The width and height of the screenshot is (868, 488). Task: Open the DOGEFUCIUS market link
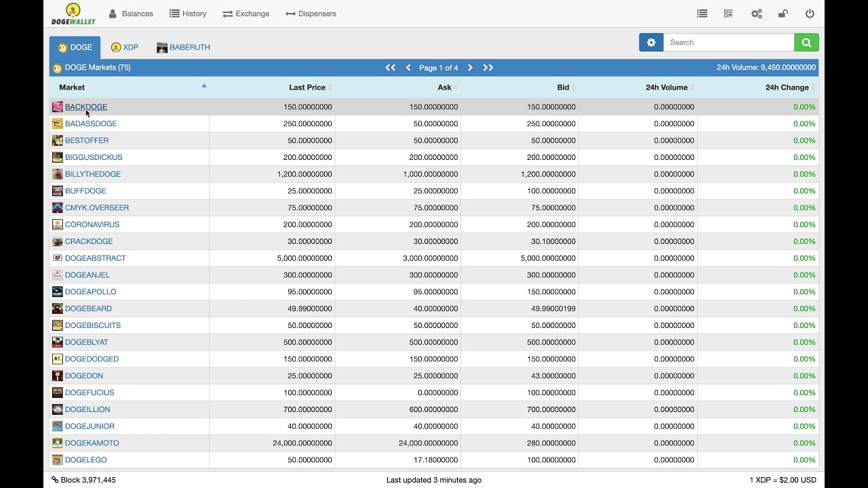(90, 392)
